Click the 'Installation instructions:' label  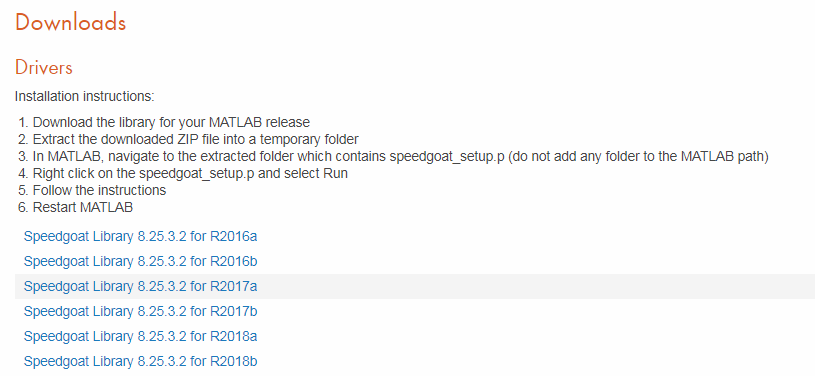[x=85, y=97]
